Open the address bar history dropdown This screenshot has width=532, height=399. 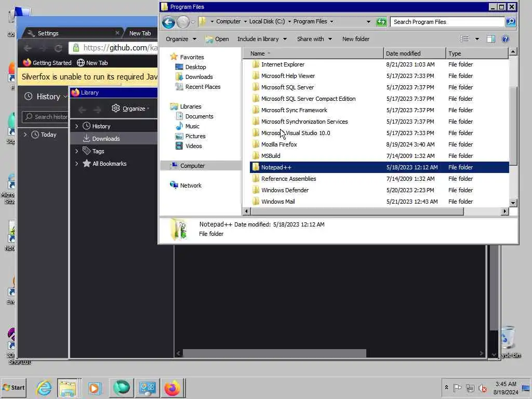(x=368, y=22)
